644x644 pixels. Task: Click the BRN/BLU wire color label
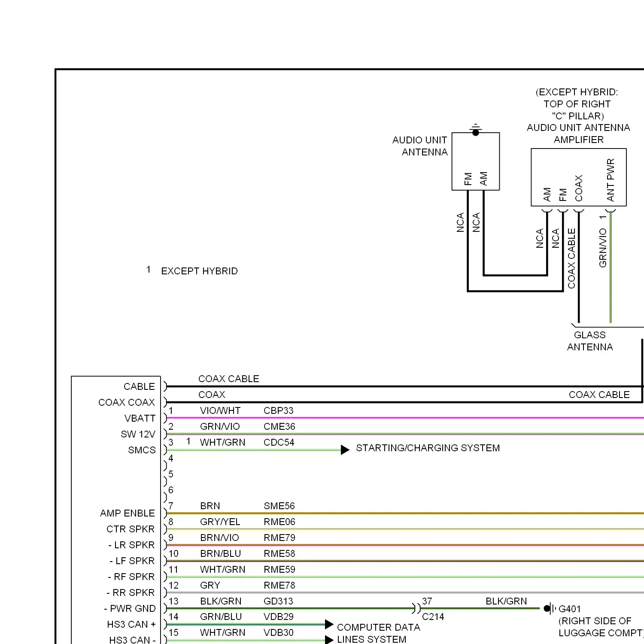[x=220, y=553]
